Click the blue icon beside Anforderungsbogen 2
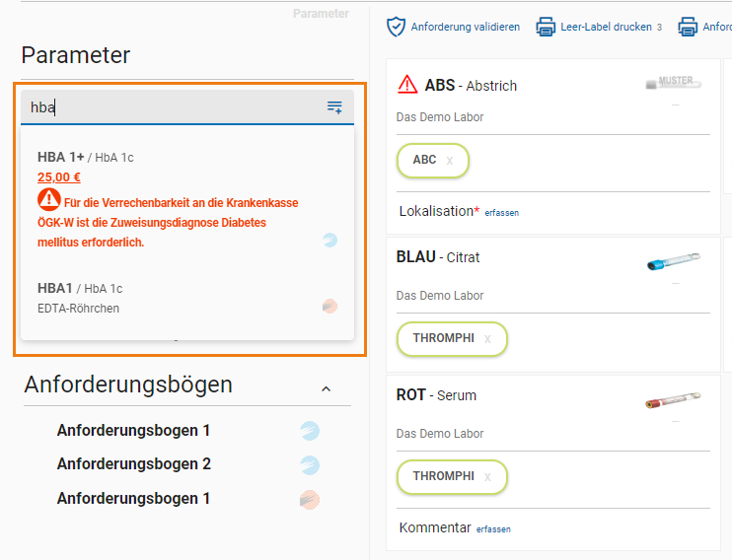The image size is (732, 560). point(310,465)
